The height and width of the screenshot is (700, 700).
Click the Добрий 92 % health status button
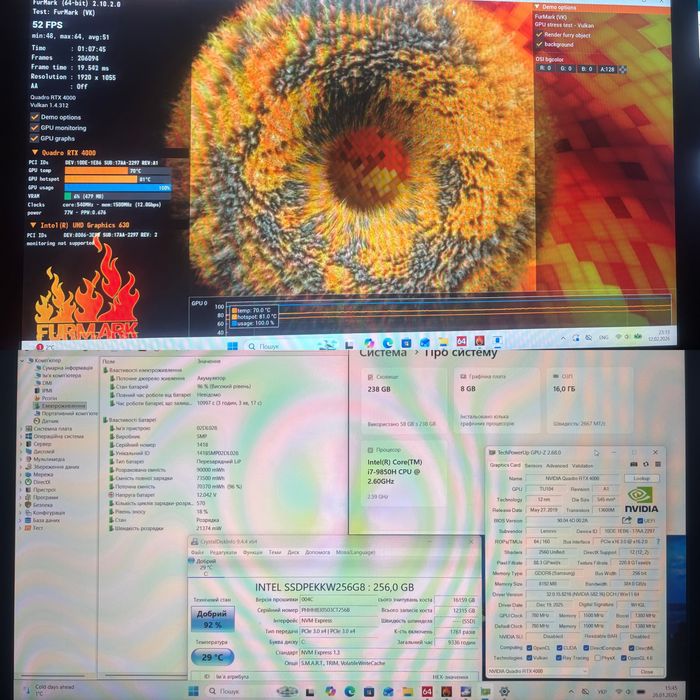coord(212,619)
